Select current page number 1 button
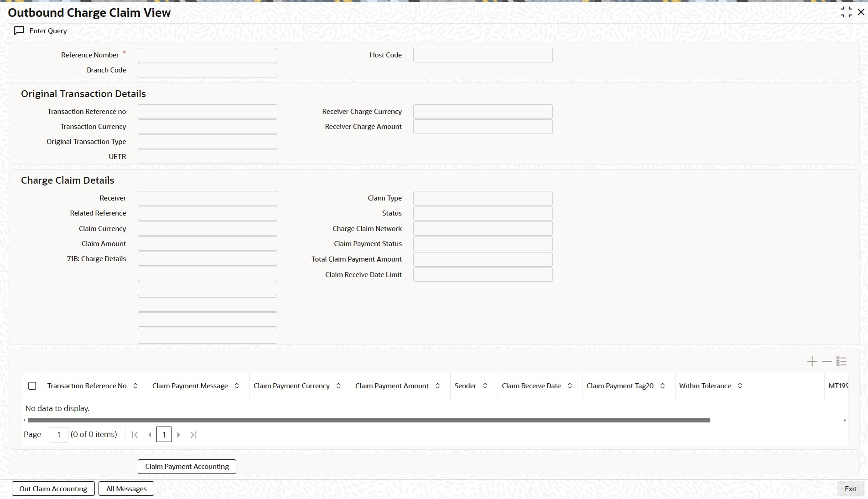The width and height of the screenshot is (868, 499). (164, 435)
